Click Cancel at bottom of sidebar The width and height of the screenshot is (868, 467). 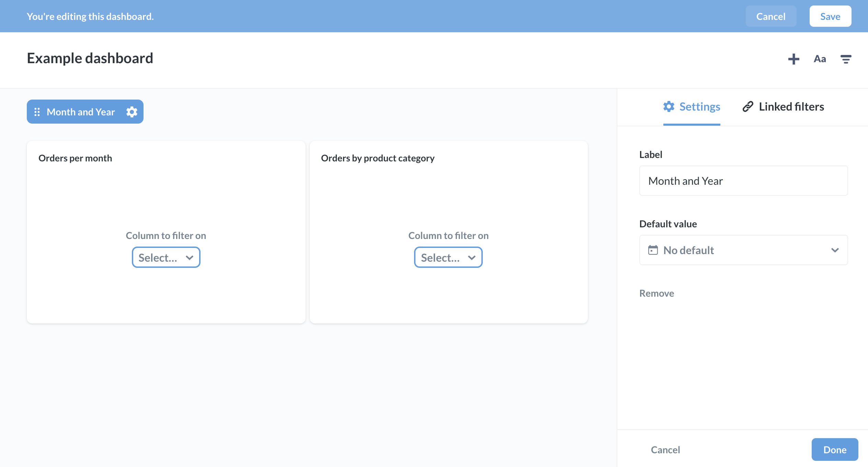tap(665, 450)
